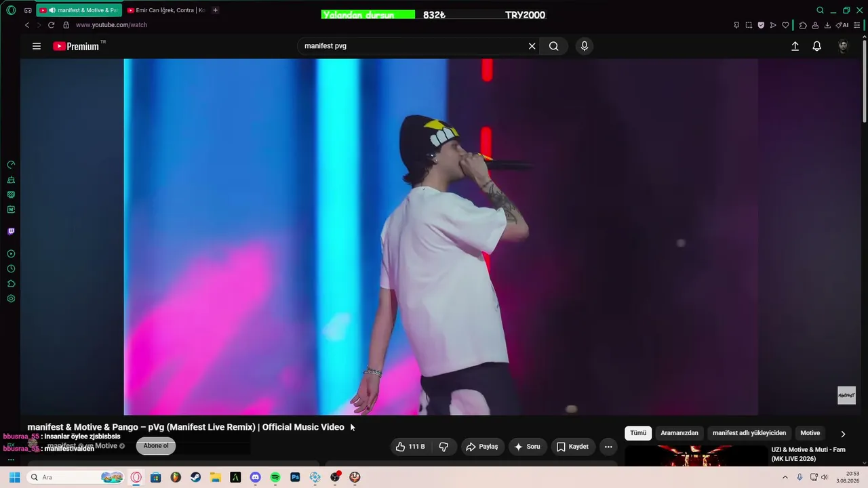This screenshot has width=868, height=488.
Task: Open the 'UZI & Motive & Muti - Fam' title
Action: (x=808, y=454)
